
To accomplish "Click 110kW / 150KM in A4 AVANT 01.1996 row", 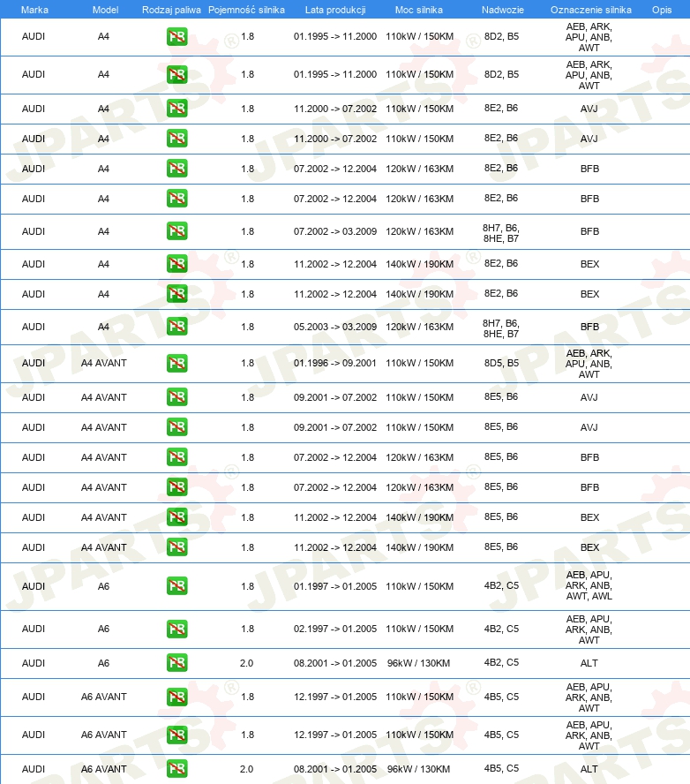I will tap(420, 363).
